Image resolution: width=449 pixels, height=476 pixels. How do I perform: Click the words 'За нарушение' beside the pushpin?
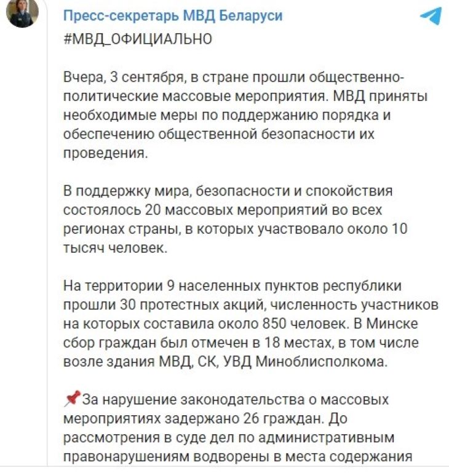[x=124, y=400]
